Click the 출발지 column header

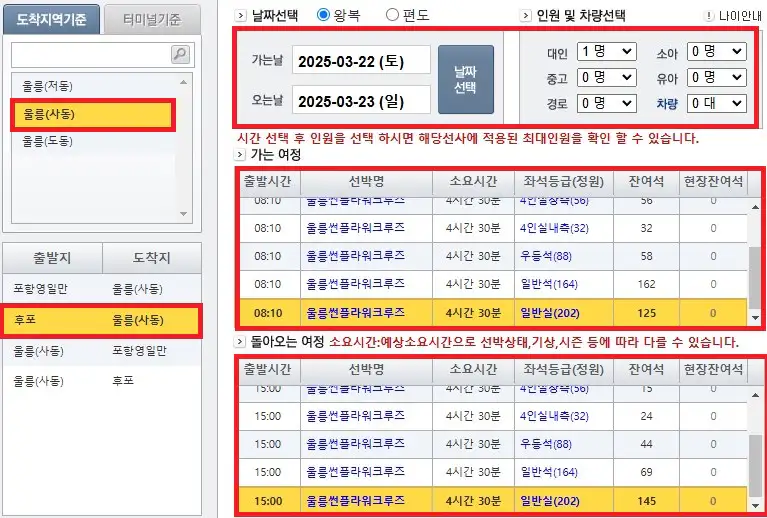(x=52, y=258)
